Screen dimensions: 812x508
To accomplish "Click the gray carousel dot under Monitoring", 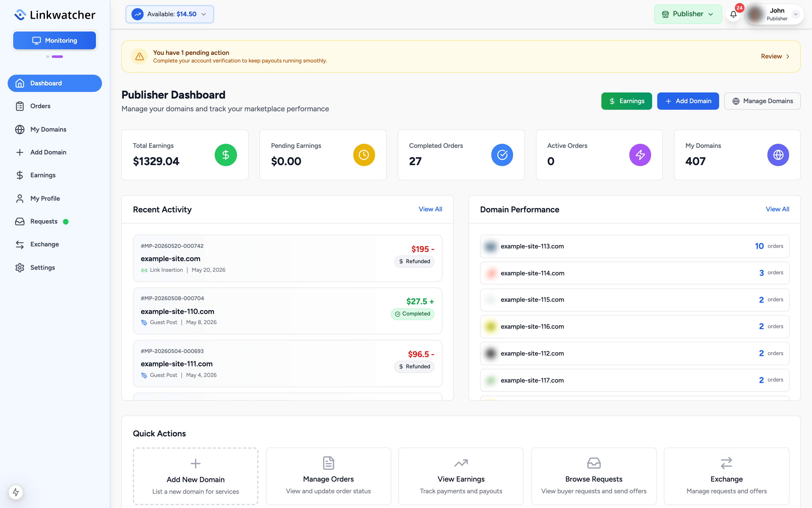I will 48,57.
